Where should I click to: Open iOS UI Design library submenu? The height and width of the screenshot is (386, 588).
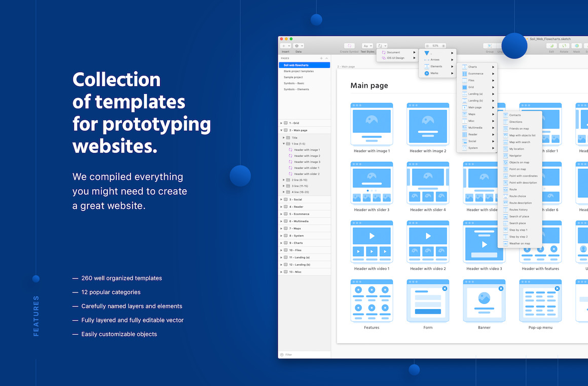pos(395,58)
